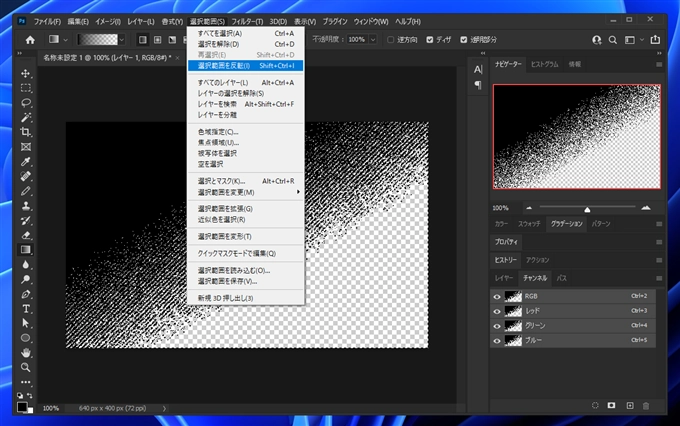Click the Navigator zoom slider handle

point(586,208)
